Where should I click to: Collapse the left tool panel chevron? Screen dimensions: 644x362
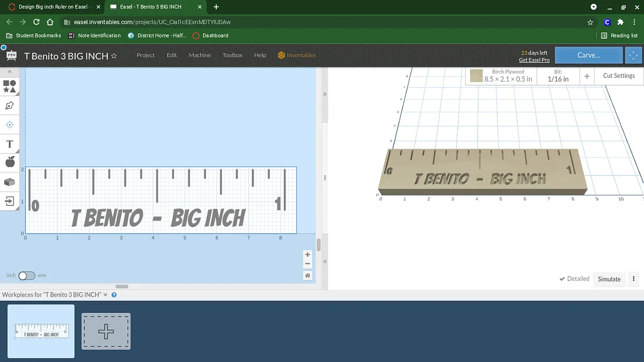pyautogui.click(x=10, y=71)
